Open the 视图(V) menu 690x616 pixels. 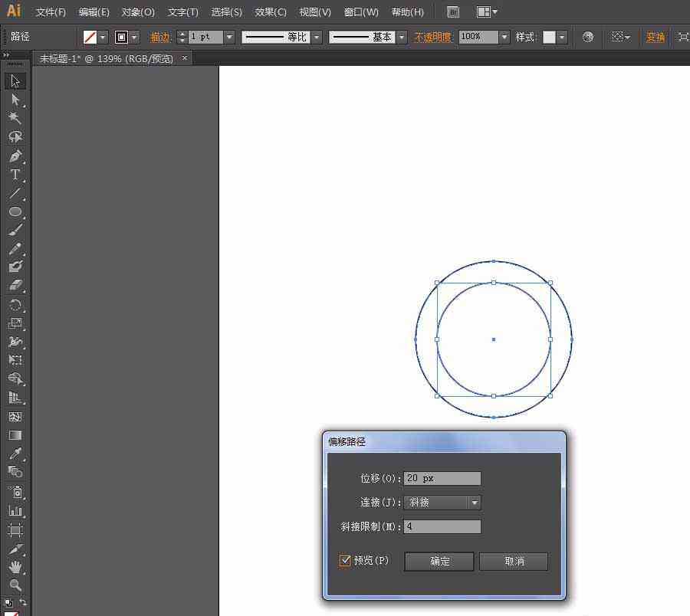click(315, 12)
